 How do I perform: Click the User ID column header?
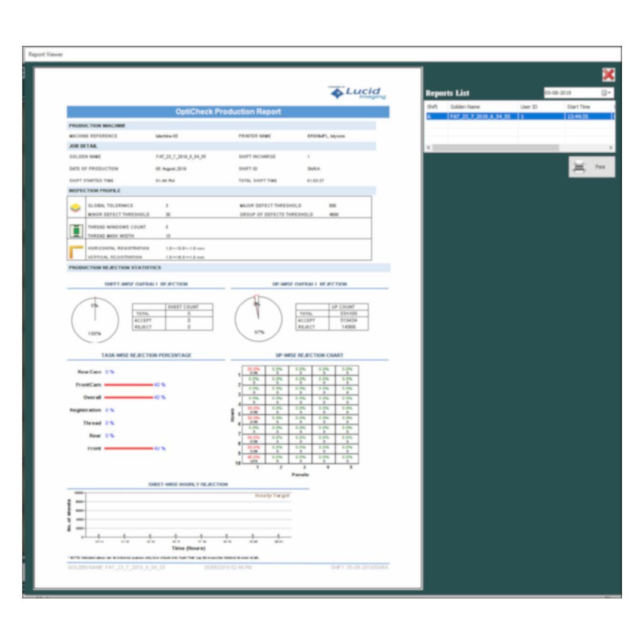point(529,106)
